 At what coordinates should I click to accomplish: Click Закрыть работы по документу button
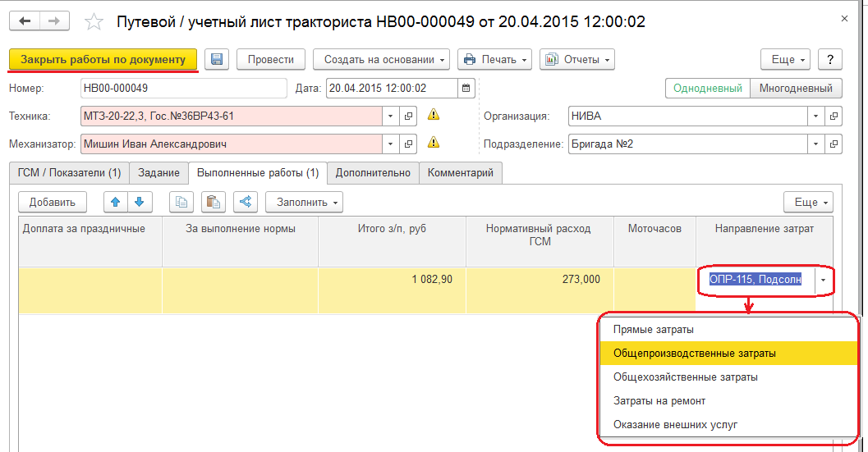[103, 59]
